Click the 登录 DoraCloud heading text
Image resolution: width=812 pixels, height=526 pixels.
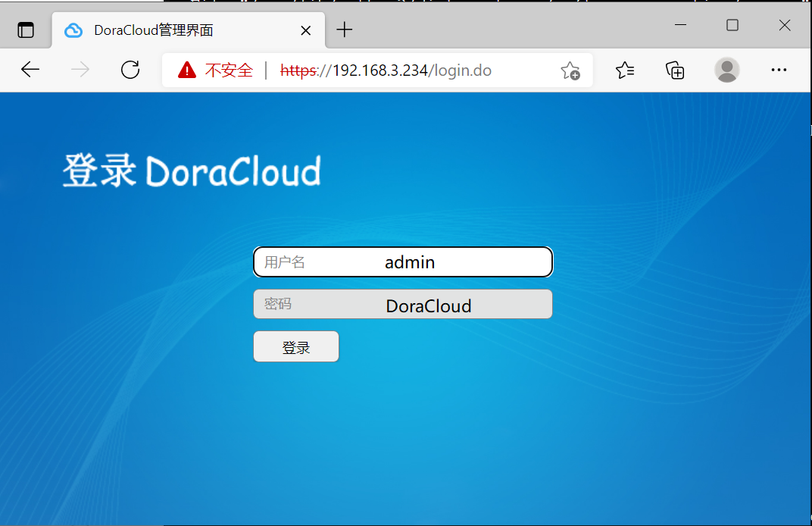(192, 171)
